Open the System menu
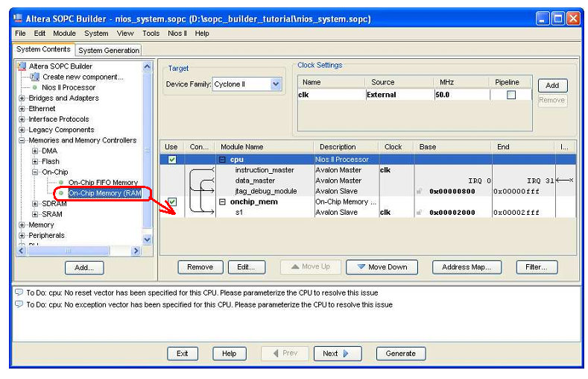 (96, 34)
